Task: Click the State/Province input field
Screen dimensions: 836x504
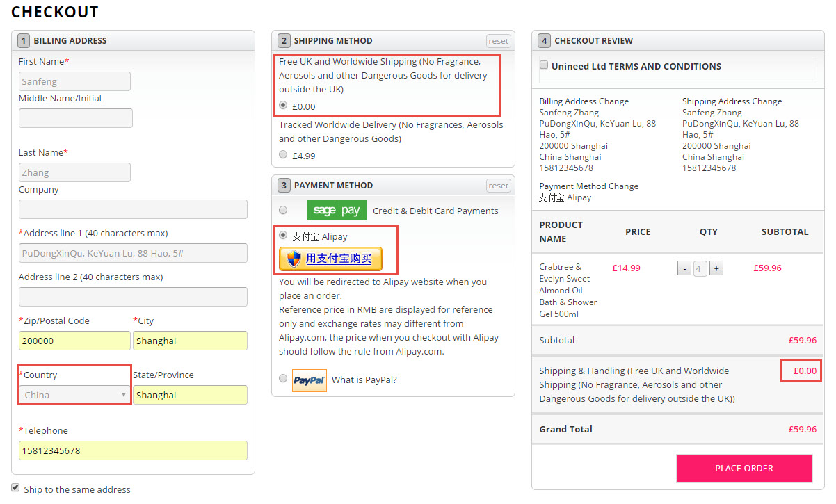Action: pos(190,395)
